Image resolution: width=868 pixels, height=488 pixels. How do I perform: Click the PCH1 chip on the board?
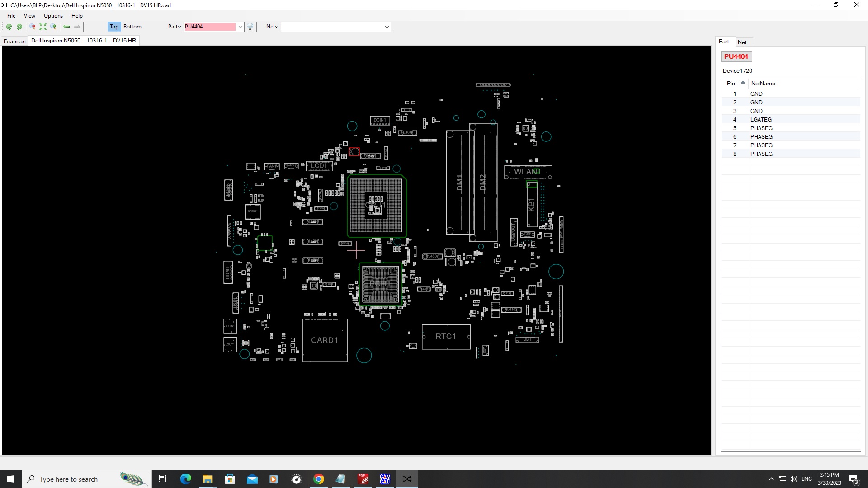click(x=380, y=284)
